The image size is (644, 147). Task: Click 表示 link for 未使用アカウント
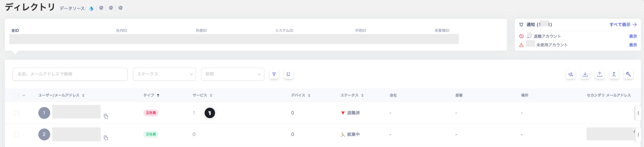click(x=633, y=45)
